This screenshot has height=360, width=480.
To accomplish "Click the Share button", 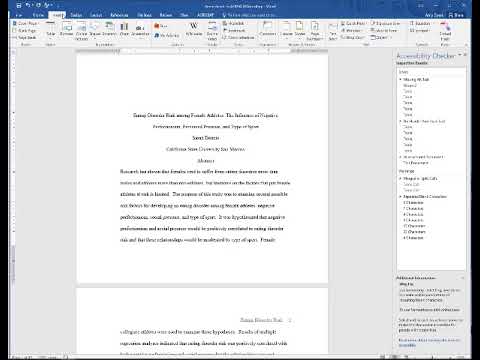I will click(x=457, y=15).
